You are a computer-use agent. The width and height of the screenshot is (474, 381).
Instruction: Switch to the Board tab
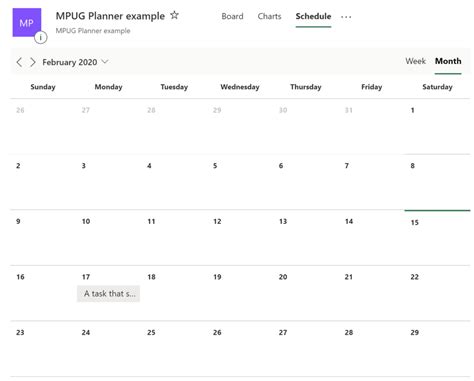pyautogui.click(x=232, y=16)
